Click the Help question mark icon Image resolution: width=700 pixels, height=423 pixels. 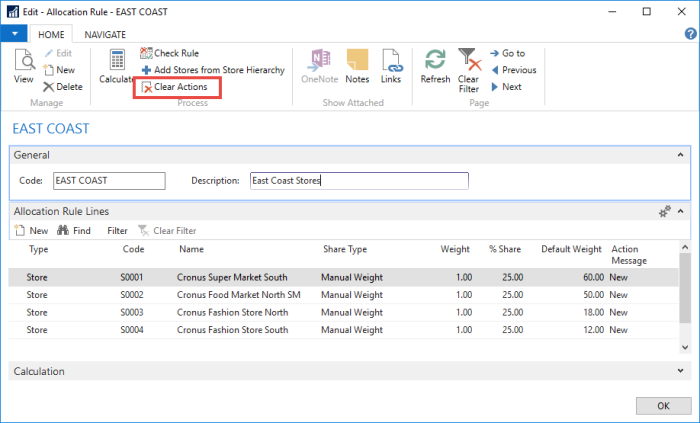point(689,33)
